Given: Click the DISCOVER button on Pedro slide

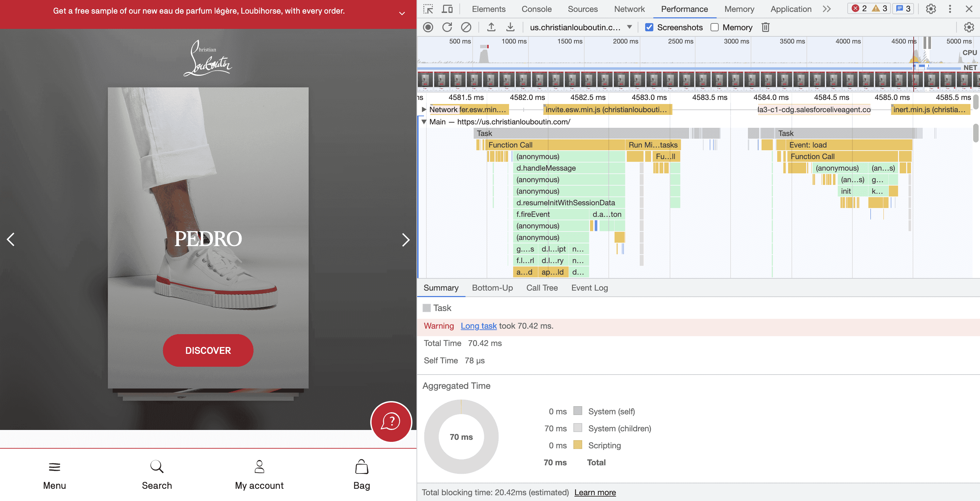Looking at the screenshot, I should point(208,350).
